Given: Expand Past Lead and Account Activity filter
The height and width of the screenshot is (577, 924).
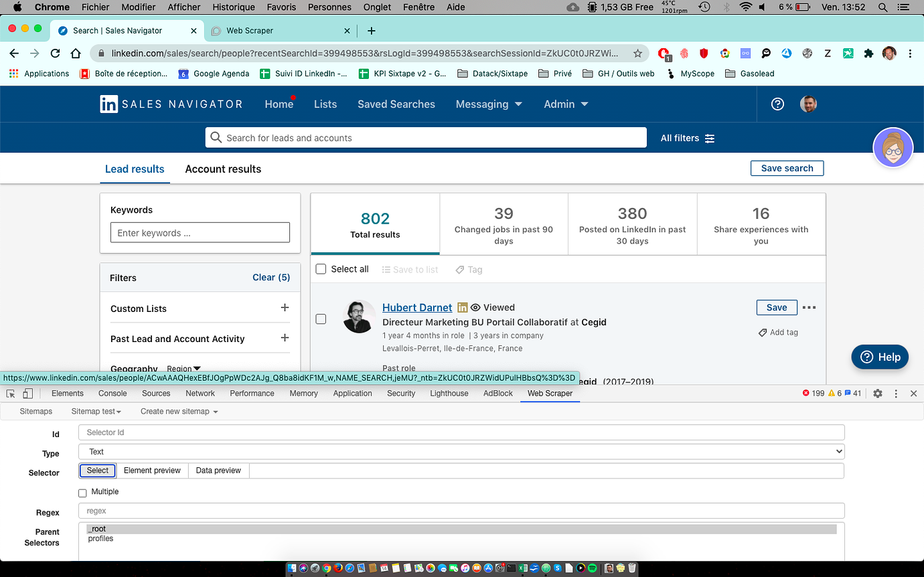Looking at the screenshot, I should (285, 338).
